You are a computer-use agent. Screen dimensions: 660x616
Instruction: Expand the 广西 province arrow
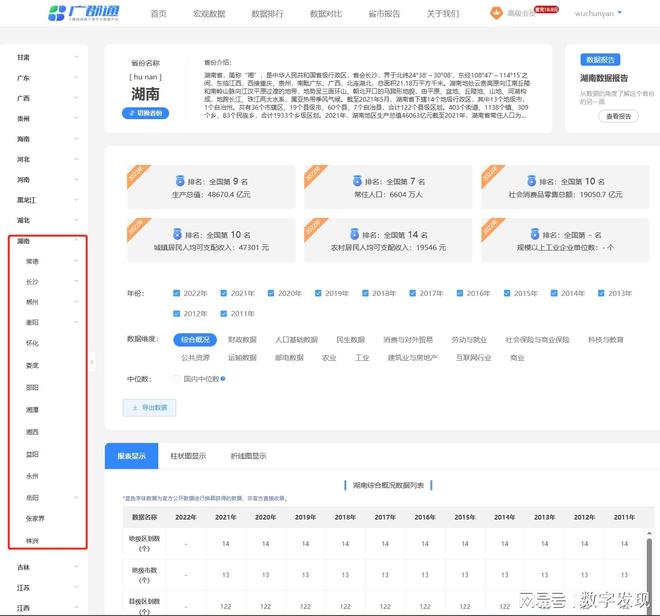tap(76, 98)
